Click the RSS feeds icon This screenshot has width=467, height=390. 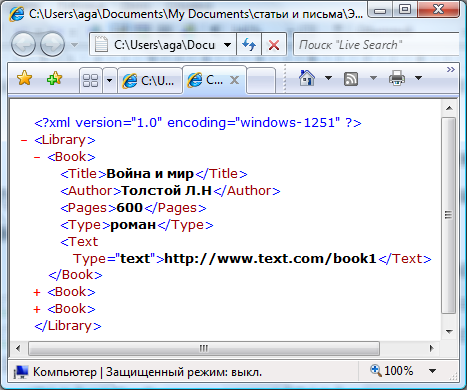click(x=351, y=79)
